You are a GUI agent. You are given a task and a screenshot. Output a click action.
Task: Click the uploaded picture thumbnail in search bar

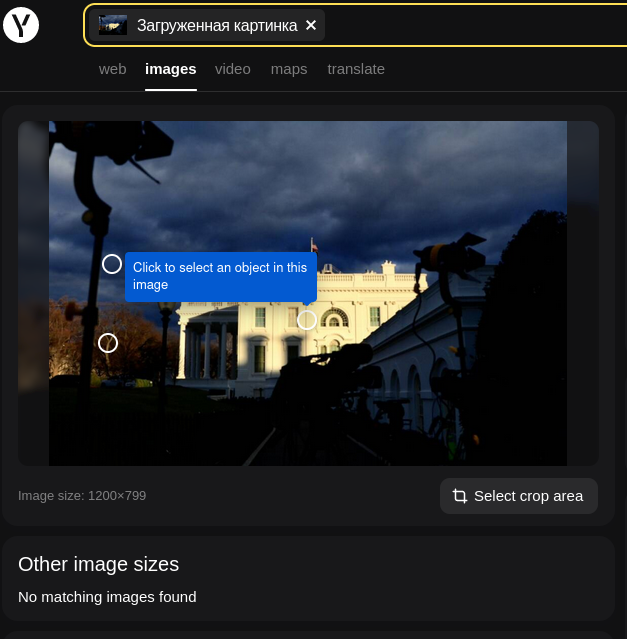click(x=113, y=25)
